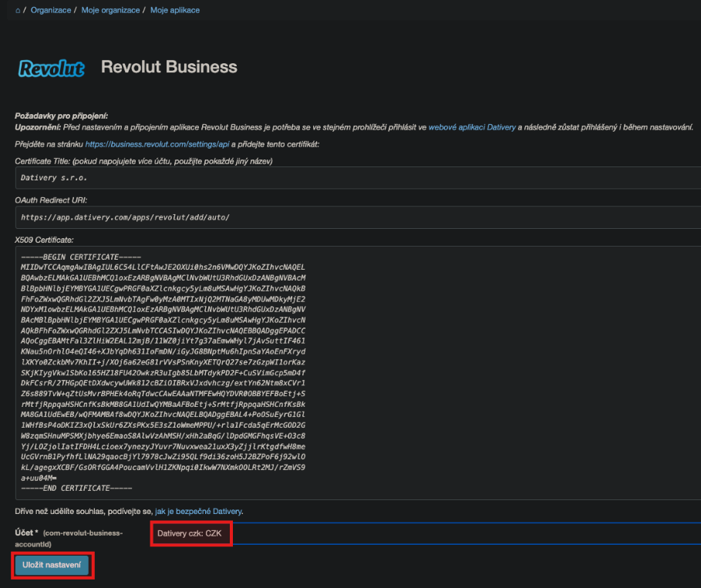Click the BEGIN CERTIFICATE line
The height and width of the screenshot is (588, 701).
coord(81,257)
